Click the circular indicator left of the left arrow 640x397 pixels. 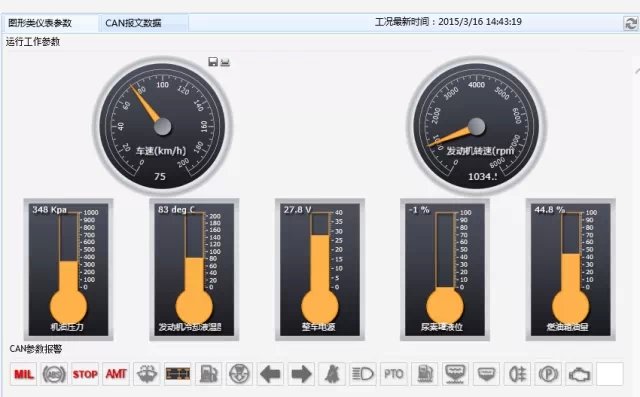[x=240, y=374]
